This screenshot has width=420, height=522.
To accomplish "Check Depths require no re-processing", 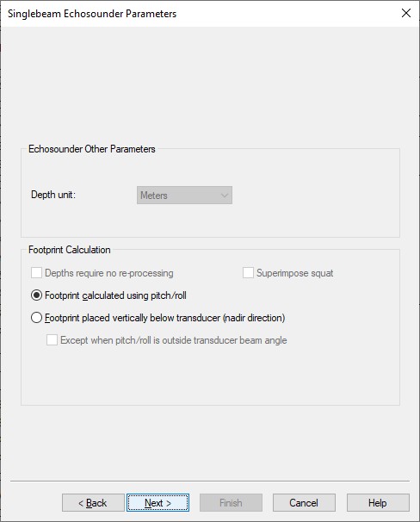I will coord(36,273).
